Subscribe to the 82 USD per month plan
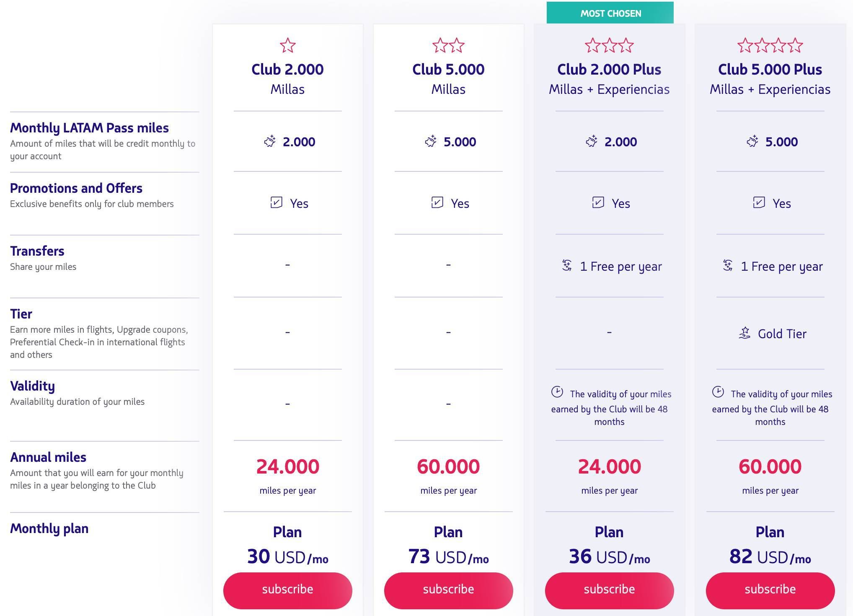Image resolution: width=853 pixels, height=616 pixels. [x=770, y=590]
